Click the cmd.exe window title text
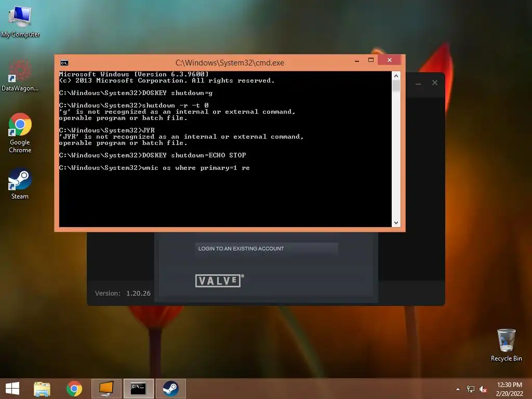Image resolution: width=532 pixels, height=399 pixels. pos(230,63)
